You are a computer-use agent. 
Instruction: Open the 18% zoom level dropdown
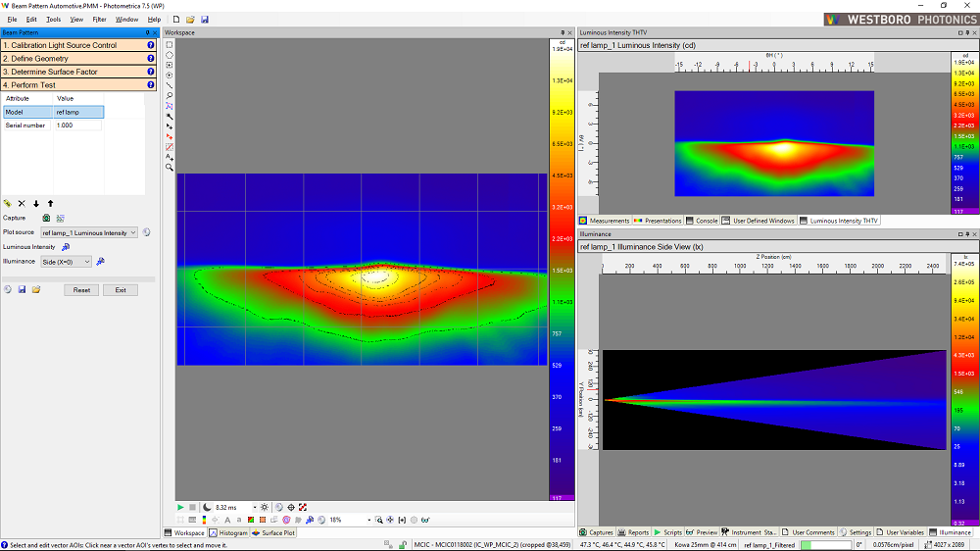coord(368,520)
